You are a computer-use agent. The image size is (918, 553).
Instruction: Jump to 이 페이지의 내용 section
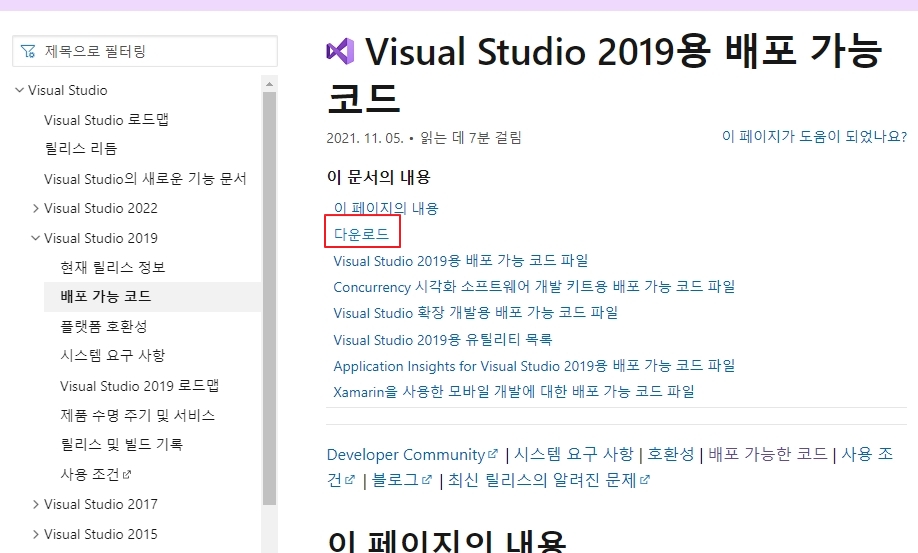pyautogui.click(x=386, y=208)
